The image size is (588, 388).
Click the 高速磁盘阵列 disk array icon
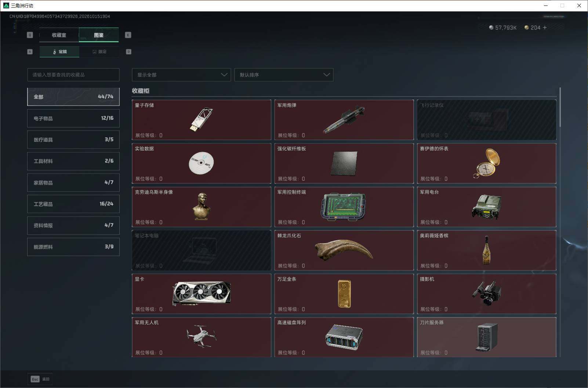click(x=344, y=337)
